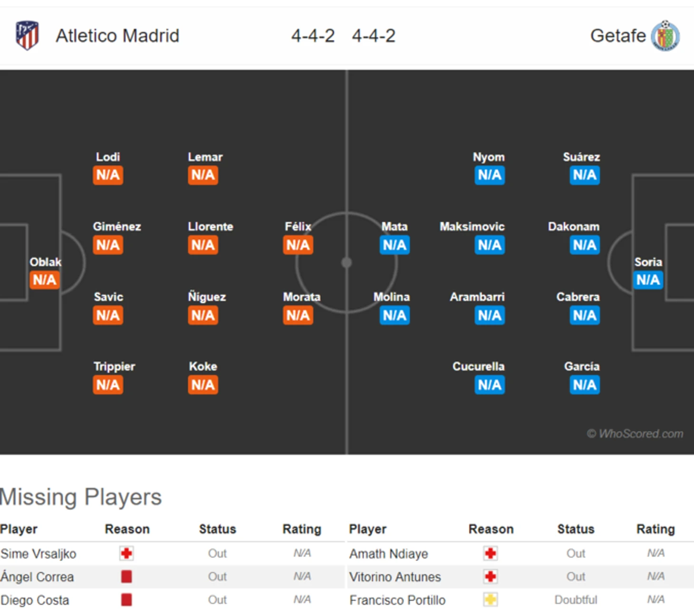Click Amath Ndiaye's injury icon
The width and height of the screenshot is (694, 616).
tap(491, 553)
